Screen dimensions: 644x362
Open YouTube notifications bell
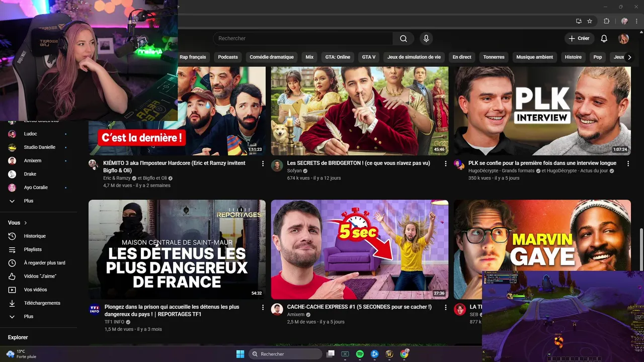[x=604, y=39]
